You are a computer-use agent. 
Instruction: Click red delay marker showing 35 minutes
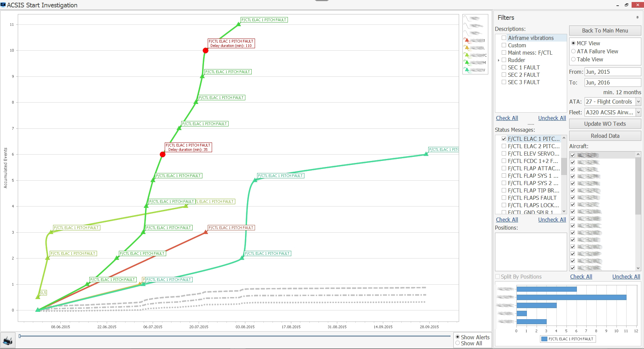pyautogui.click(x=162, y=155)
